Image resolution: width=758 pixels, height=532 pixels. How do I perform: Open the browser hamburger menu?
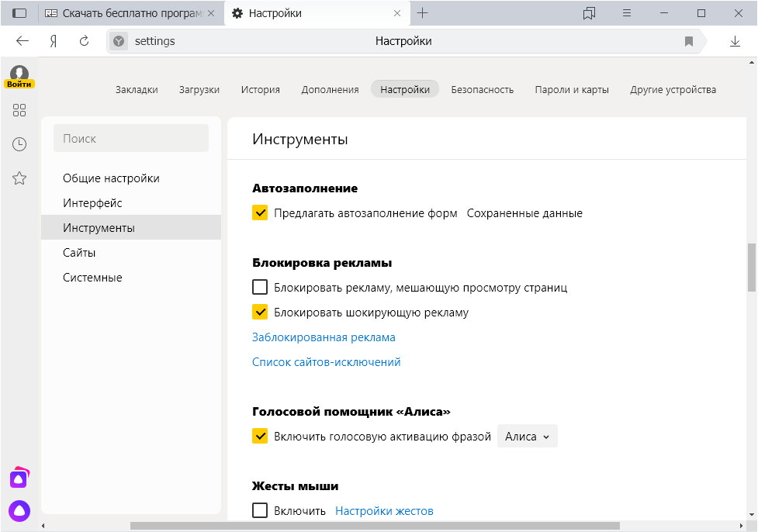[x=627, y=13]
